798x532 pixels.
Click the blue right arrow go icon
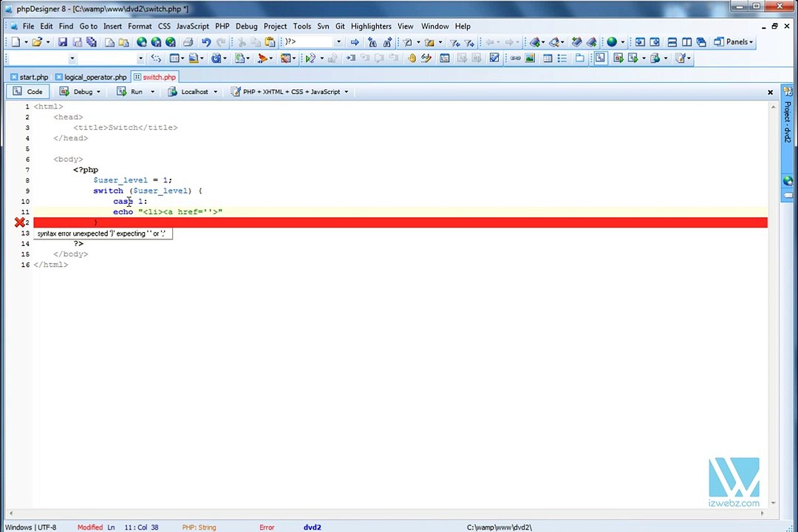coord(355,42)
